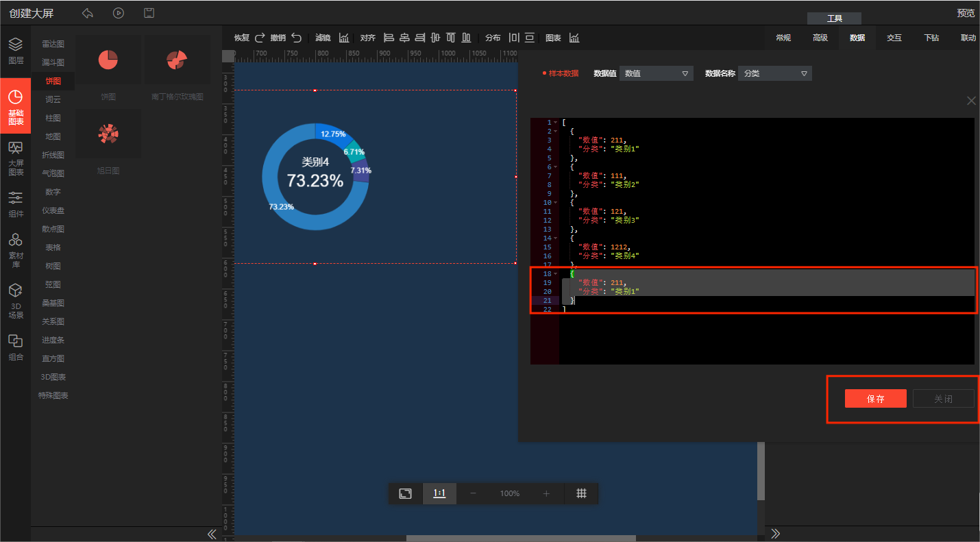Click the back arrow icon in title bar
Screen dimensions: 980x542
(87, 13)
